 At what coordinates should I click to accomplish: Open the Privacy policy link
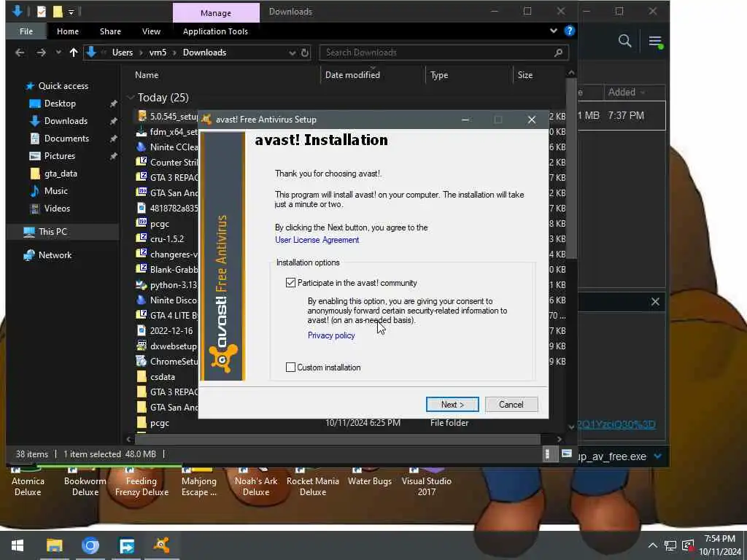[x=331, y=335]
